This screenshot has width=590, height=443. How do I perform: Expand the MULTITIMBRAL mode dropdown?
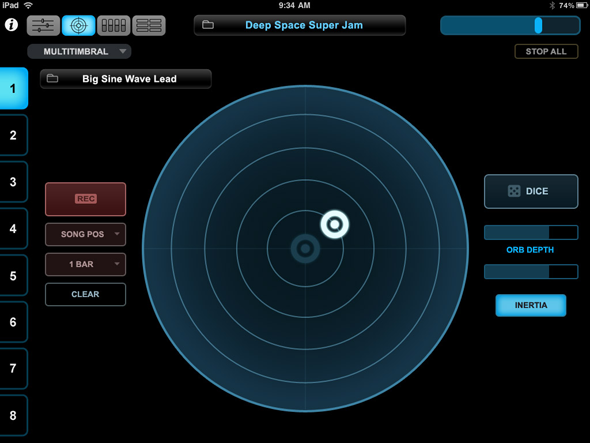(79, 52)
